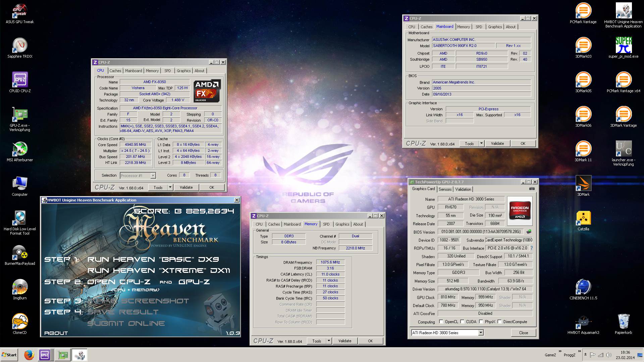The height and width of the screenshot is (362, 644).
Task: Open Tools dropdown arrow in CPU-Z Mainboard window
Action: pyautogui.click(x=481, y=143)
